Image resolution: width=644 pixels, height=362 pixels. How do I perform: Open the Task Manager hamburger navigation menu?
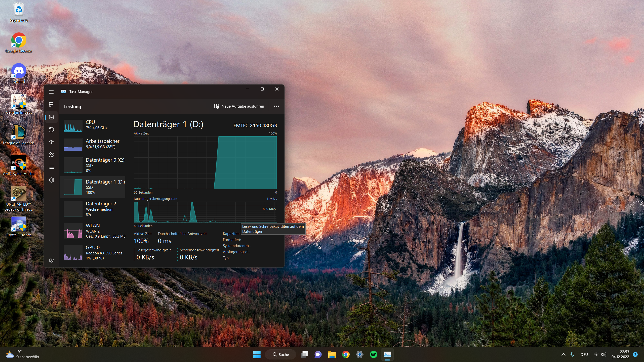51,92
